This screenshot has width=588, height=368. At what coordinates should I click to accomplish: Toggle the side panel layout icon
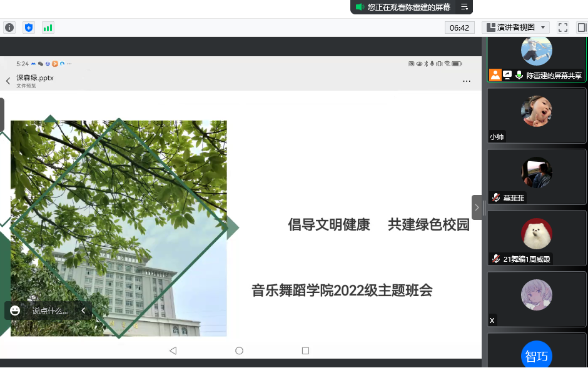coord(582,27)
